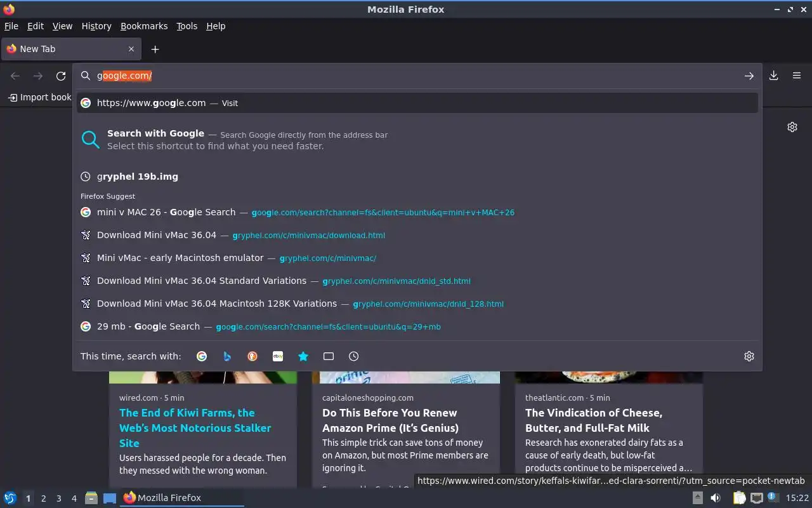This screenshot has height=508, width=812.
Task: Switch to workspace 4
Action: (74, 498)
